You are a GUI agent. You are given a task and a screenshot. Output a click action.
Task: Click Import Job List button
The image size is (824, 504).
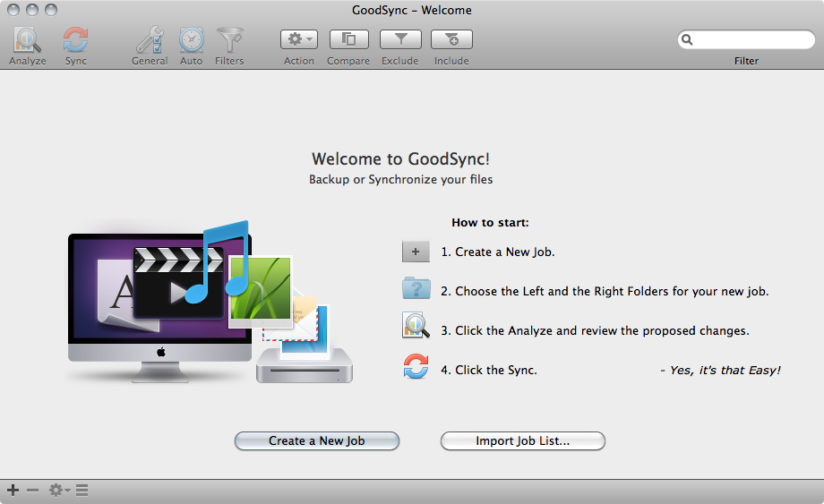pyautogui.click(x=523, y=441)
